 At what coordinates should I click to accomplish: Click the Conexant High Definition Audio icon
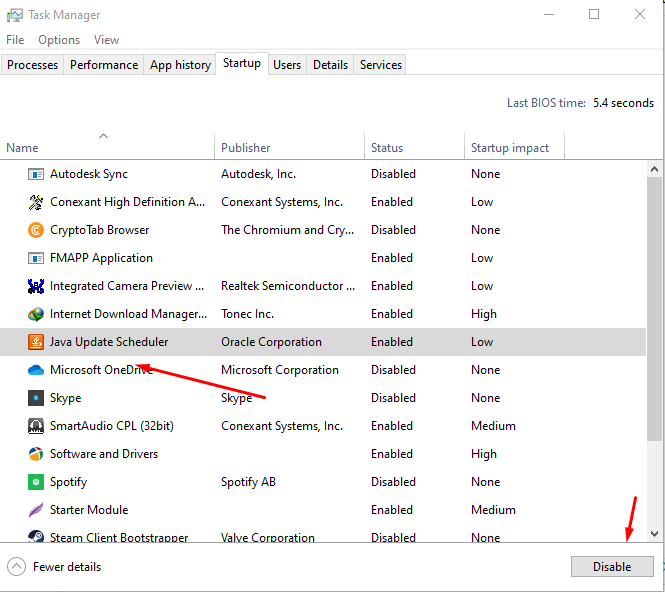click(36, 202)
